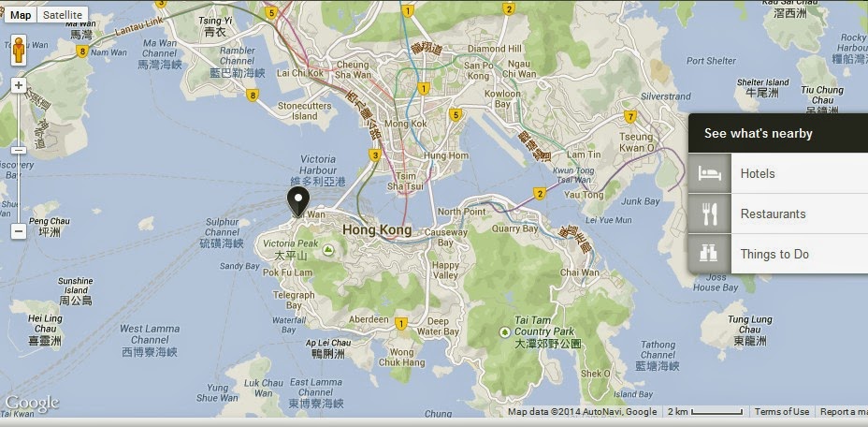Click the Hotels bed icon
Viewport: 868px width, 427px height.
pyautogui.click(x=710, y=173)
